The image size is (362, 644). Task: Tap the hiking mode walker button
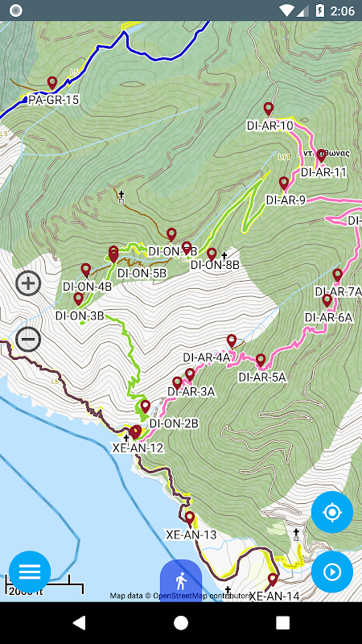coord(180,581)
